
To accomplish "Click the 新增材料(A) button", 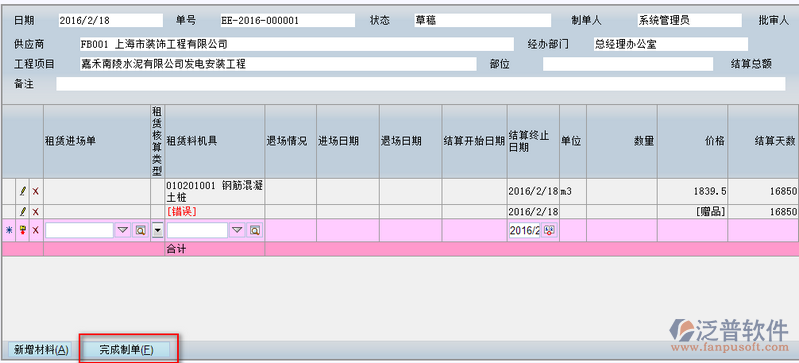I will (x=41, y=349).
